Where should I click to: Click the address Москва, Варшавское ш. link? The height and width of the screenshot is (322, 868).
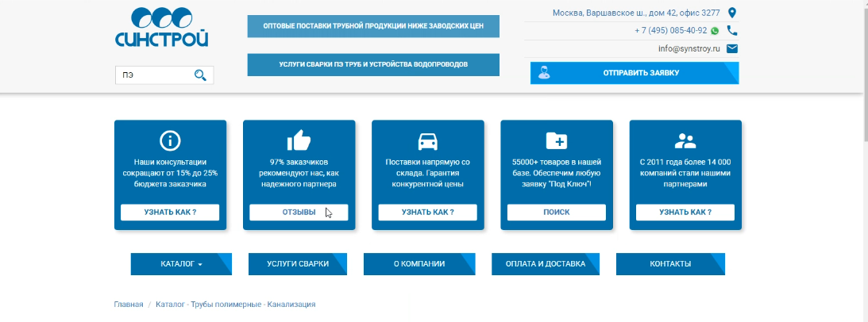point(636,13)
